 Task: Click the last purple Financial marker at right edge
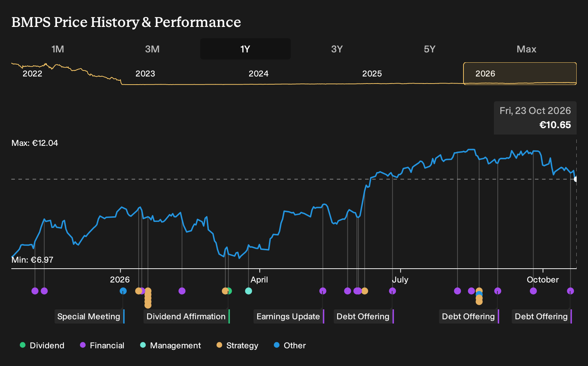[x=570, y=291]
